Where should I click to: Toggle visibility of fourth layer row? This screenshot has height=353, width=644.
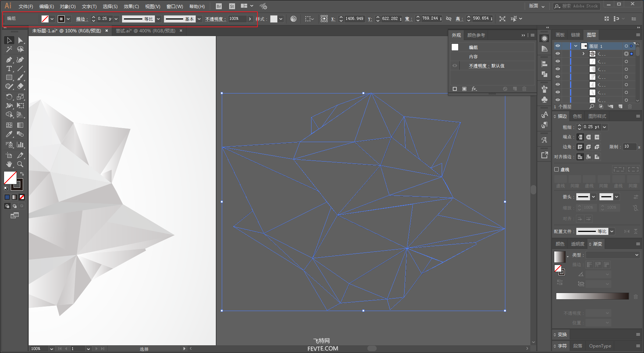tap(558, 69)
